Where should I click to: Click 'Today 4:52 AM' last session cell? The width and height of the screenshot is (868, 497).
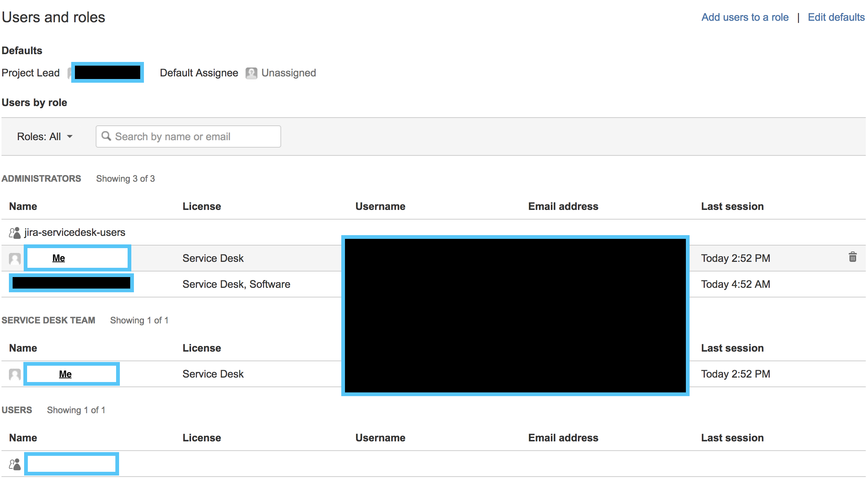[736, 284]
